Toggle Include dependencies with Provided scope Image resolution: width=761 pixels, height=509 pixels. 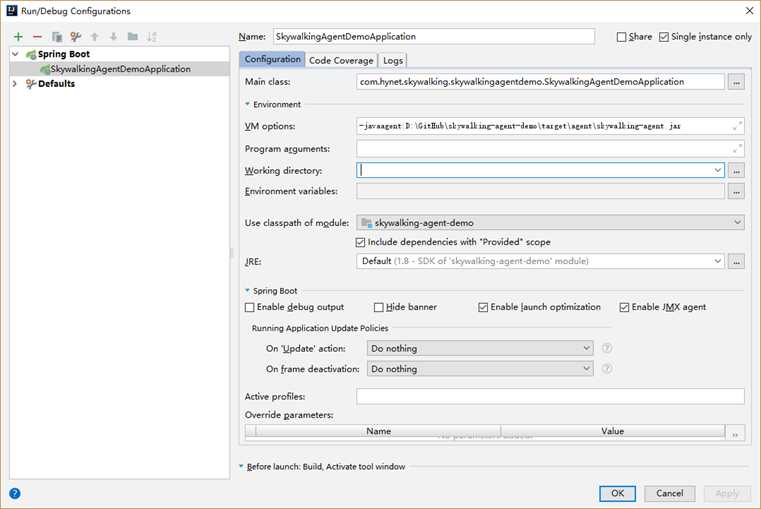(x=360, y=242)
